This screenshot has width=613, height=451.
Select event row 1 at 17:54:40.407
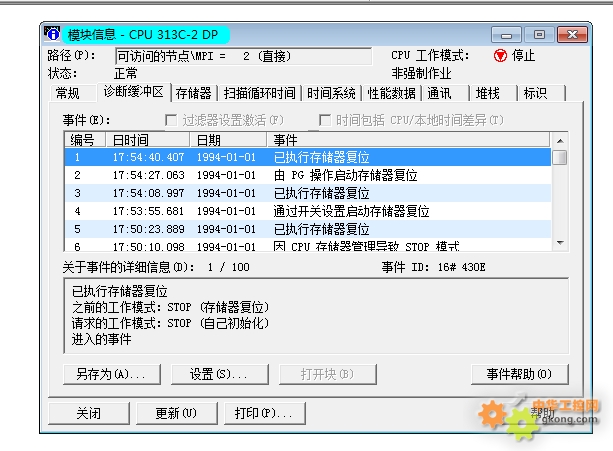point(308,157)
